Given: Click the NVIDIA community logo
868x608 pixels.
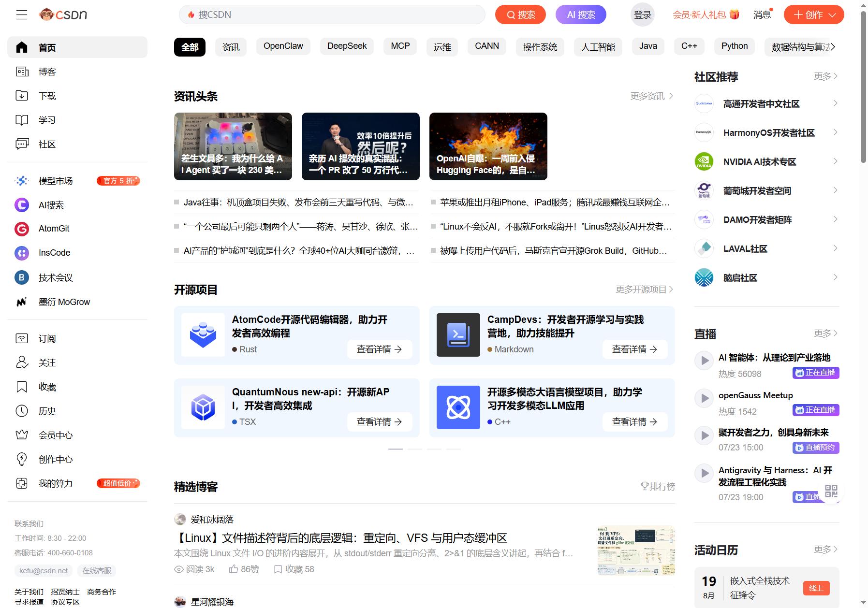Looking at the screenshot, I should coord(704,161).
